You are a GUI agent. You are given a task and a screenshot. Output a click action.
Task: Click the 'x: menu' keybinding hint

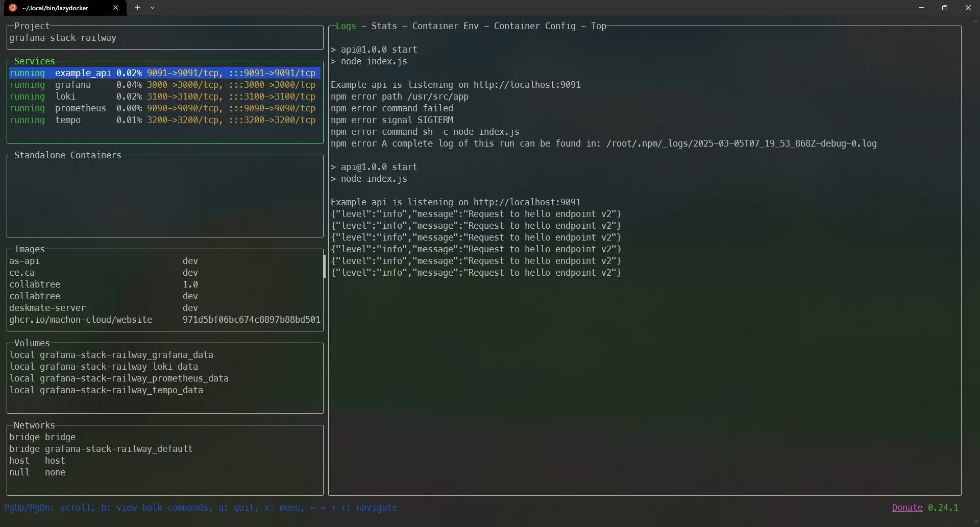pos(282,508)
